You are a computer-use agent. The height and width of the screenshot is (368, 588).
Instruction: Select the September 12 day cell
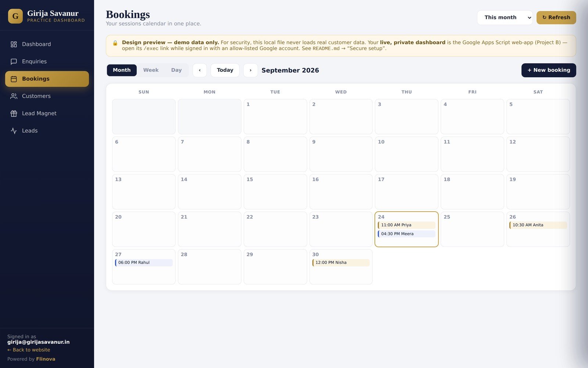[538, 154]
